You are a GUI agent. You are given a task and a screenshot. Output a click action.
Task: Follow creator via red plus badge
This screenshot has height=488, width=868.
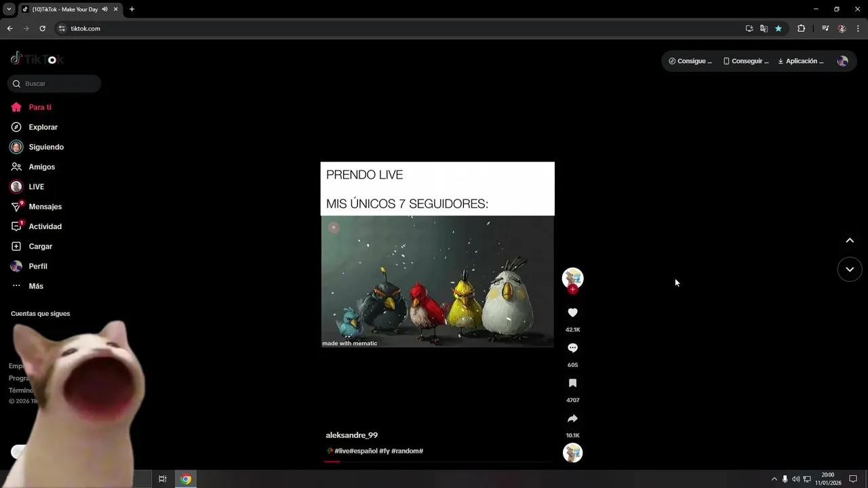coord(572,289)
